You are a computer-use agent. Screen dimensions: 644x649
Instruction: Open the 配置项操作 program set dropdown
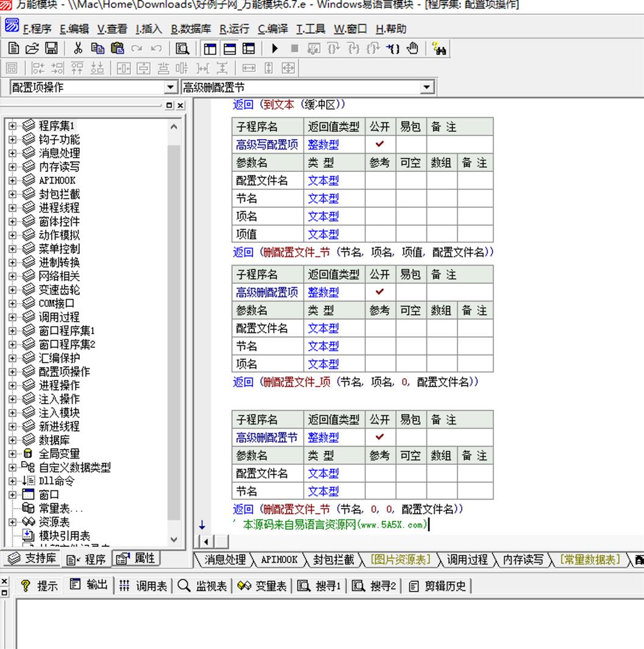point(170,87)
